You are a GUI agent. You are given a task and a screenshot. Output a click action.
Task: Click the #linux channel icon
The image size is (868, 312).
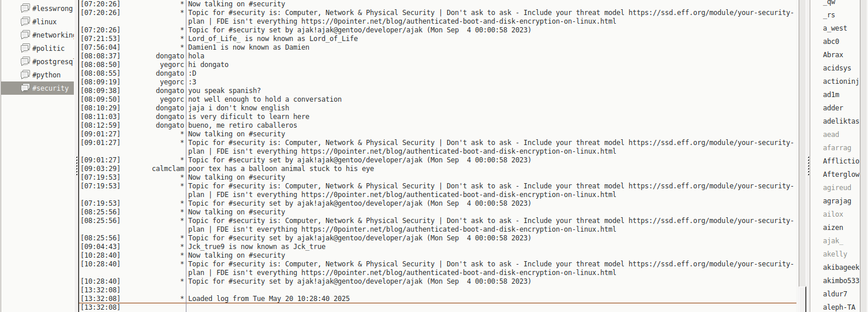pos(25,22)
